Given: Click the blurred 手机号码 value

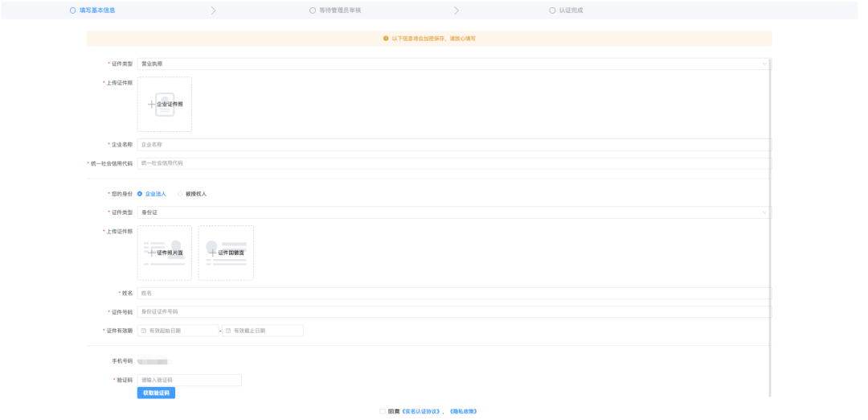Looking at the screenshot, I should pos(154,361).
